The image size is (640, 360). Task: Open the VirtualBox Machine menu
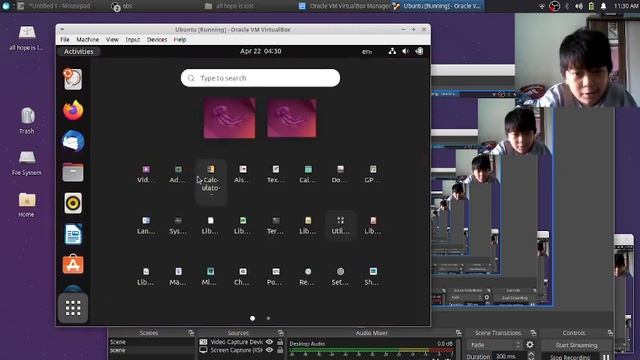tap(87, 40)
